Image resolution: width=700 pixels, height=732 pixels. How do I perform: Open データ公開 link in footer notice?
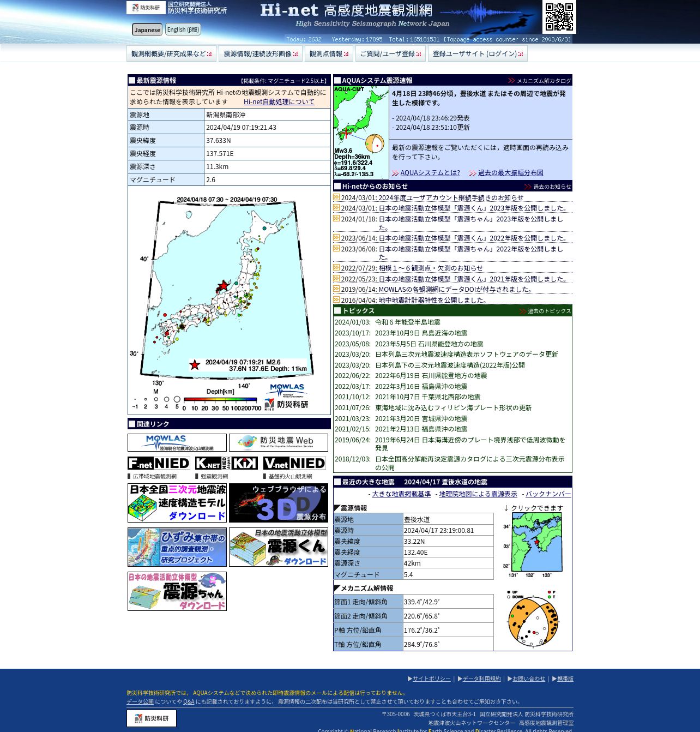(140, 701)
